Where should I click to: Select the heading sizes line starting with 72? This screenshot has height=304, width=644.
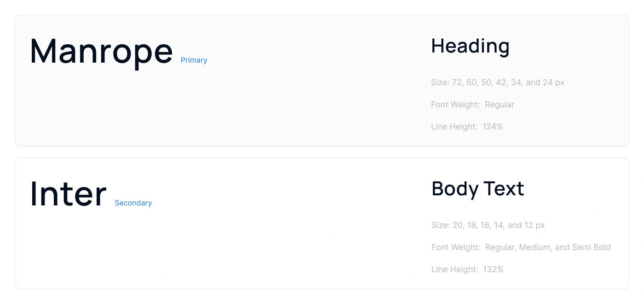coord(497,83)
